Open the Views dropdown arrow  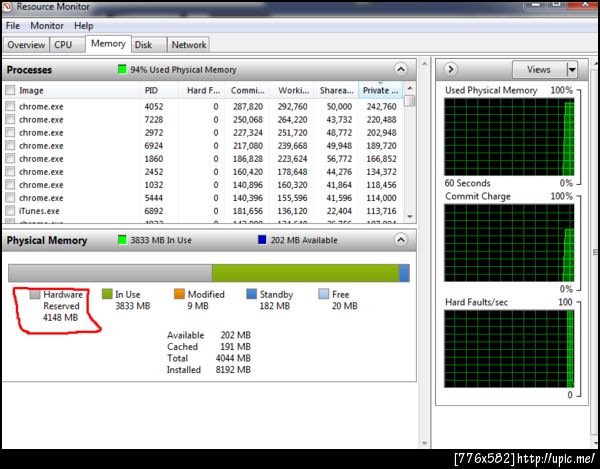[x=572, y=70]
